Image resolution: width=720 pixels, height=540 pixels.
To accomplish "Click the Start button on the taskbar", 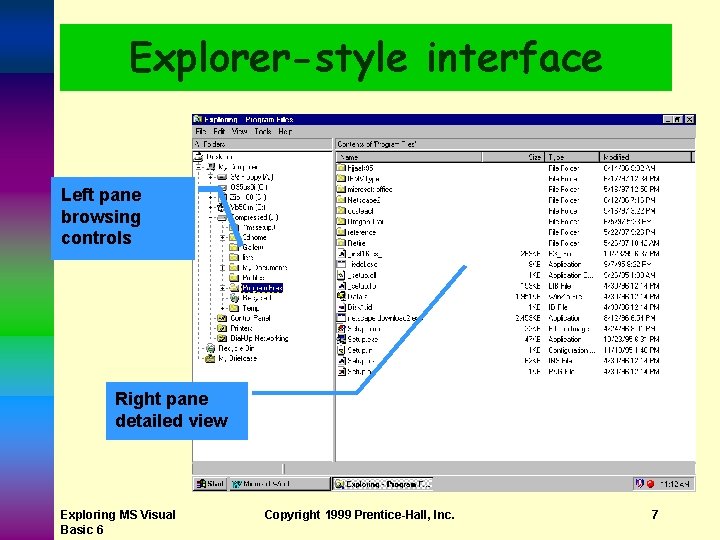I will coord(210,484).
